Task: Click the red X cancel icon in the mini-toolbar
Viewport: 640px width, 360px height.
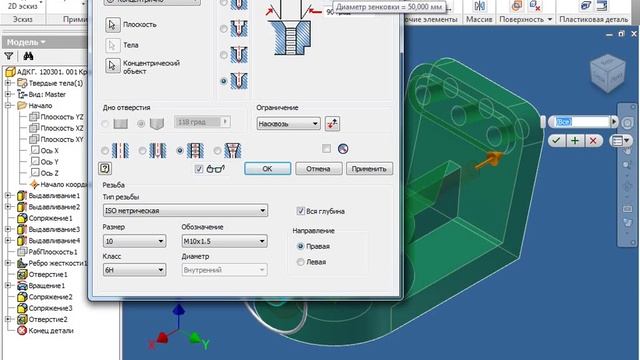Action: (593, 141)
